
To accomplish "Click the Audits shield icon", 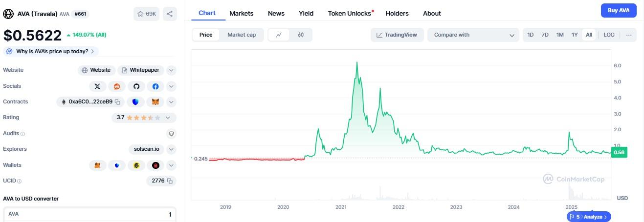I will click(x=171, y=133).
